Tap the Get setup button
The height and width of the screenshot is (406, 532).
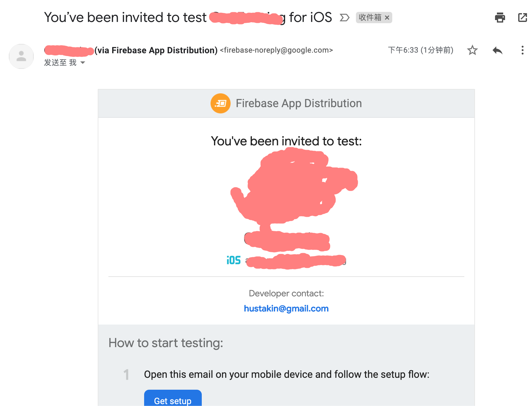173,398
